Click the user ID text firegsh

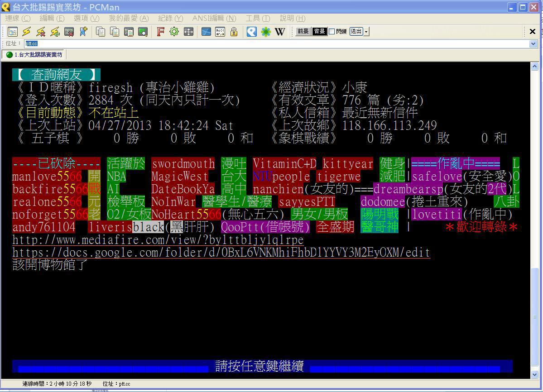[111, 87]
